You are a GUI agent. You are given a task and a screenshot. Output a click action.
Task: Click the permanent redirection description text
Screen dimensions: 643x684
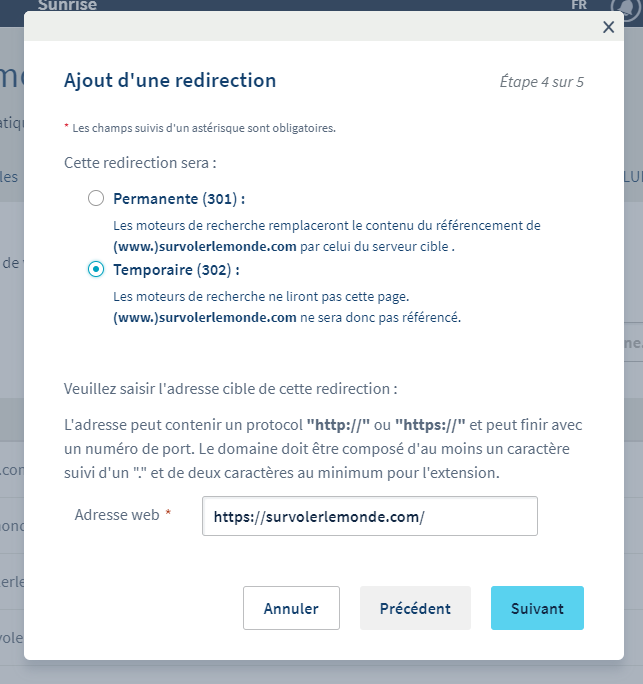[326, 234]
